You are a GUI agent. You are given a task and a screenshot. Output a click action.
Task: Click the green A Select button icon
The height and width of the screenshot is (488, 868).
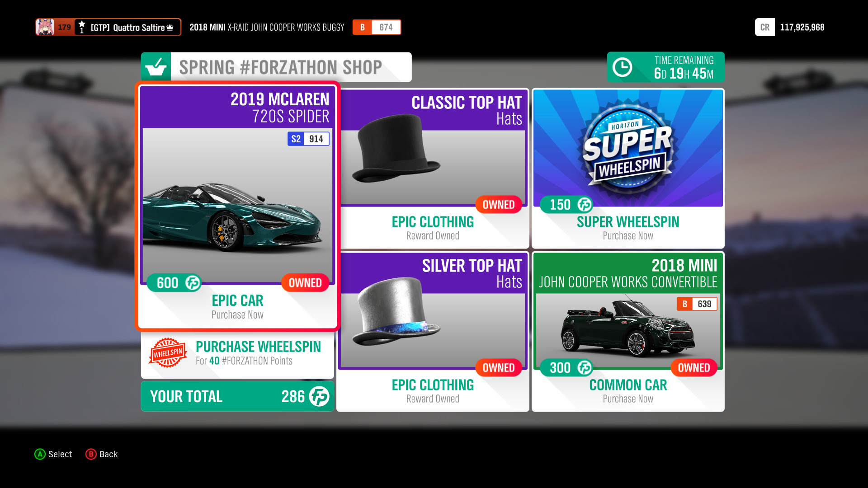40,454
